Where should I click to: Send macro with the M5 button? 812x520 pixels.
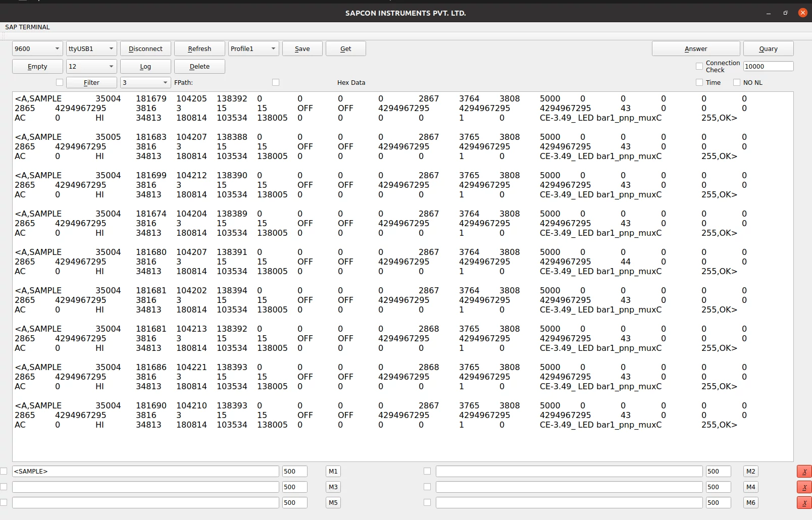(x=333, y=502)
